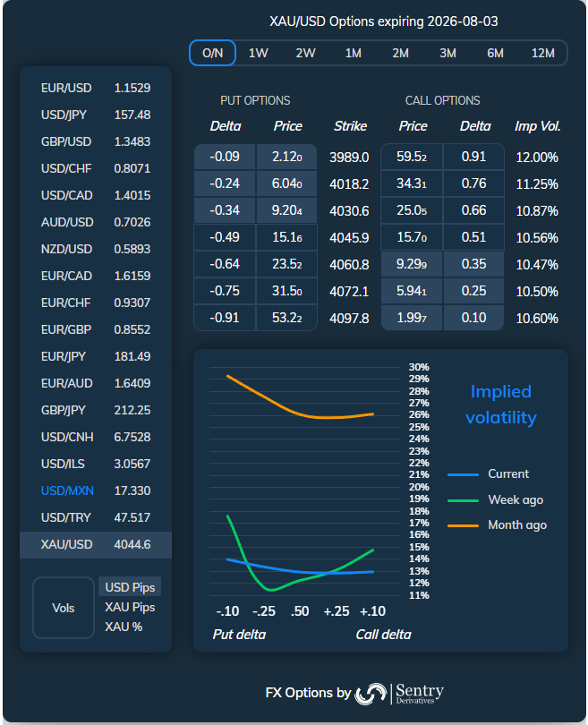Choose the EUR/AUD pair
The width and height of the screenshot is (588, 725).
point(96,383)
